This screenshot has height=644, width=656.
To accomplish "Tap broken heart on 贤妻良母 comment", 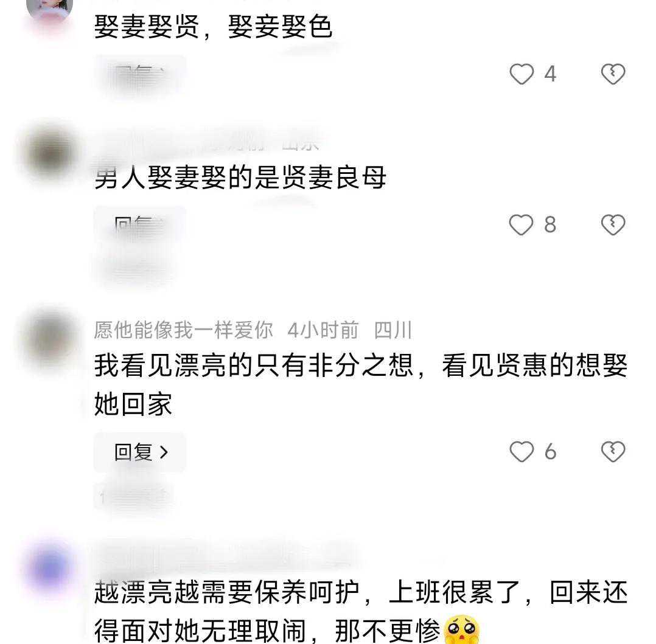I will click(613, 224).
